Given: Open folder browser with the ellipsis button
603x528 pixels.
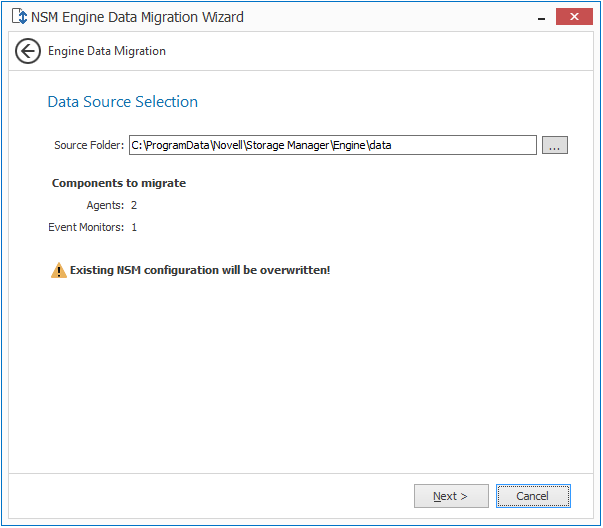Looking at the screenshot, I should coord(555,145).
